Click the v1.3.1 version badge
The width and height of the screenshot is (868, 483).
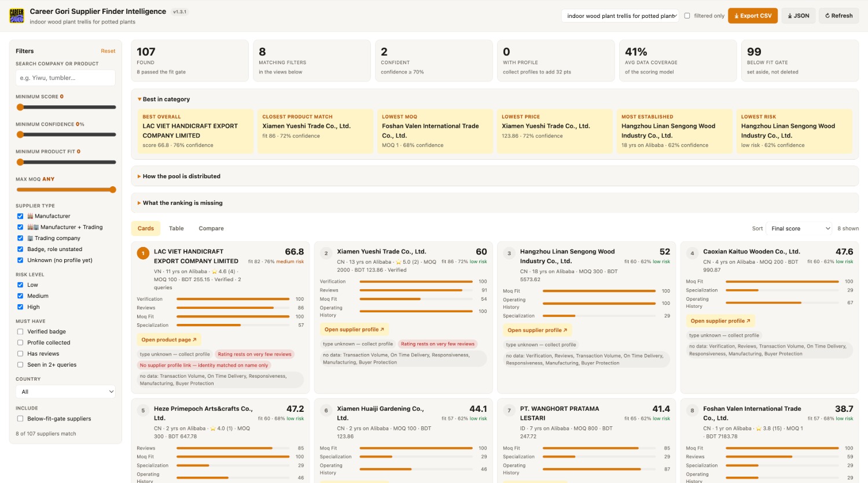(179, 12)
